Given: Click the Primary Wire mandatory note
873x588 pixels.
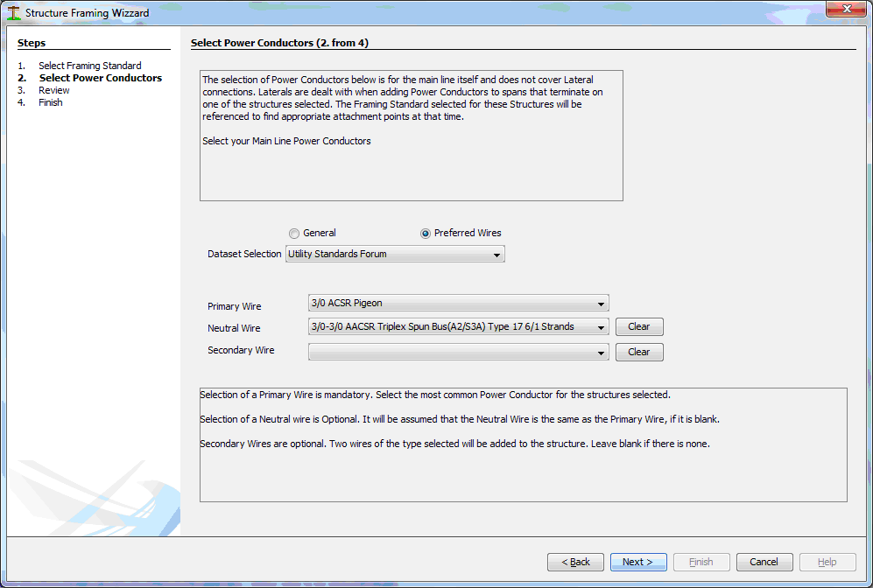Looking at the screenshot, I should [435, 395].
